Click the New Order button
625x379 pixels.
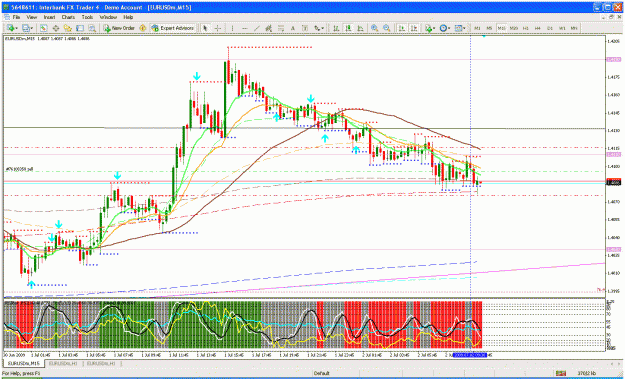119,28
